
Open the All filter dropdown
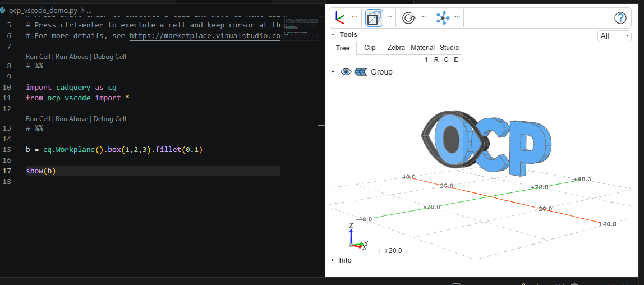pos(614,36)
